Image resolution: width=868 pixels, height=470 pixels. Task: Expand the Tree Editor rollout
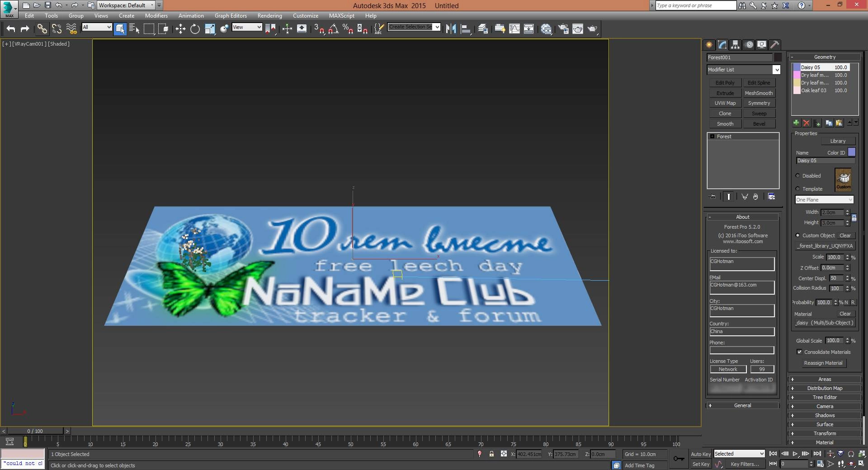825,397
